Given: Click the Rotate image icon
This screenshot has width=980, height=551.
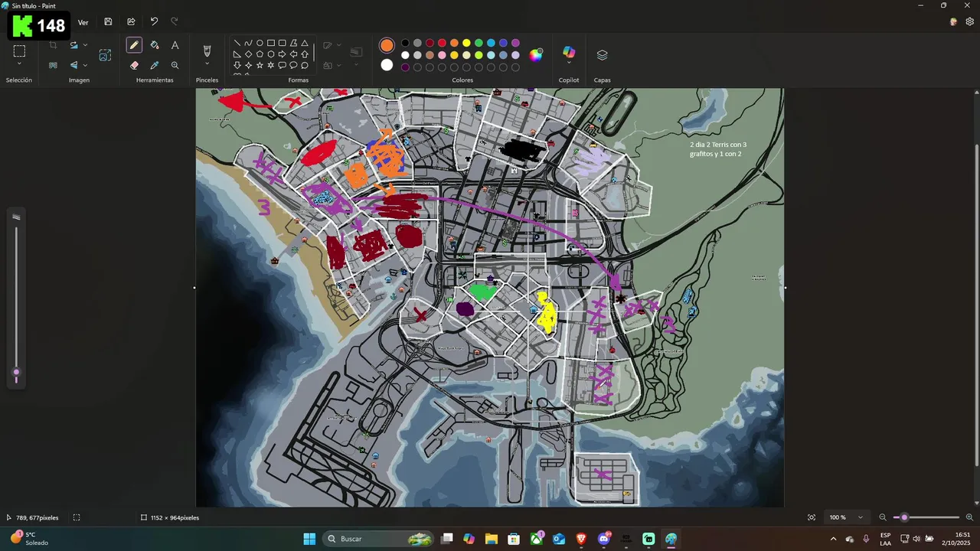Looking at the screenshot, I should point(73,45).
